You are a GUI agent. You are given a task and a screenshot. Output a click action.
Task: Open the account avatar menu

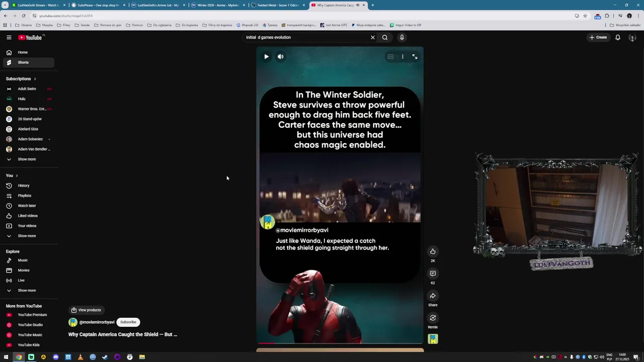(x=632, y=37)
